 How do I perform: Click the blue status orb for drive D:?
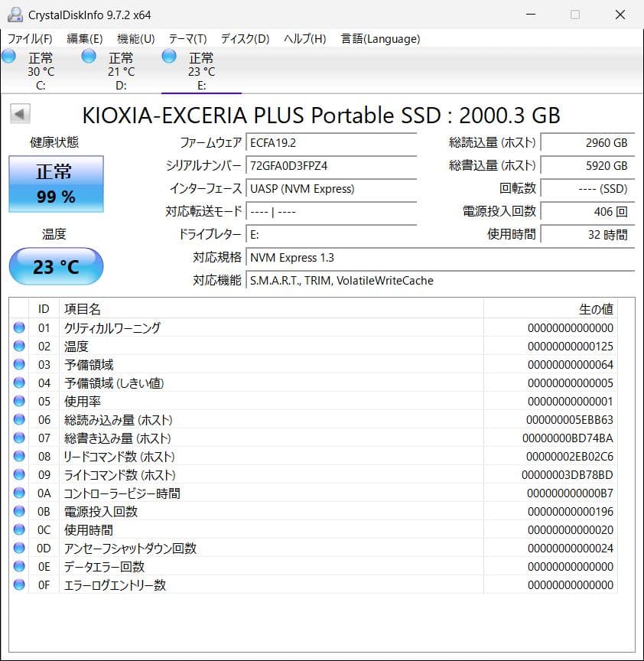coord(89,56)
